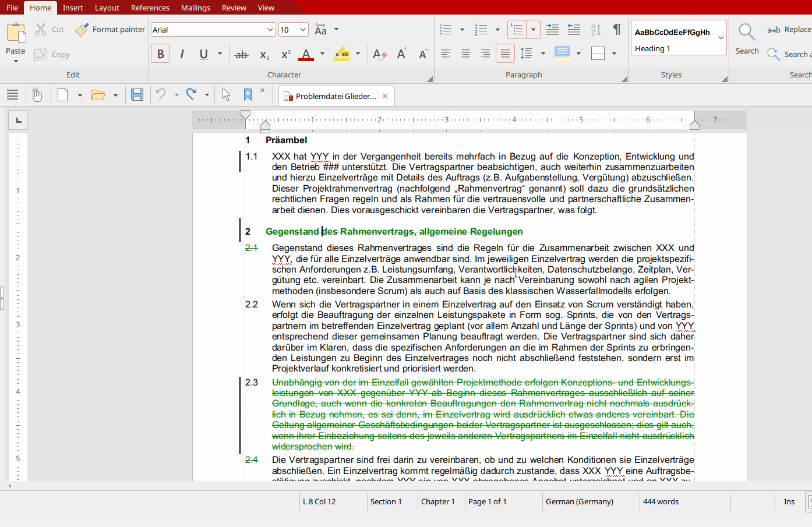Click the Format painter brush icon
Viewport: 812px width, 527px height.
[x=82, y=29]
